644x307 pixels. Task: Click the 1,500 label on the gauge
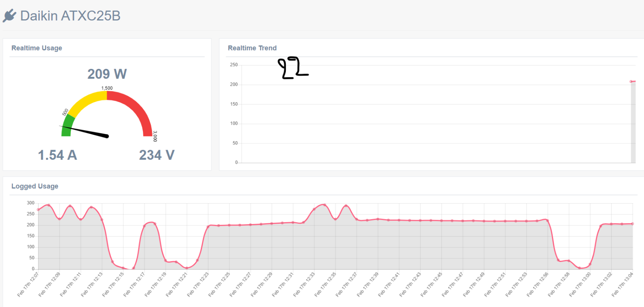click(107, 88)
